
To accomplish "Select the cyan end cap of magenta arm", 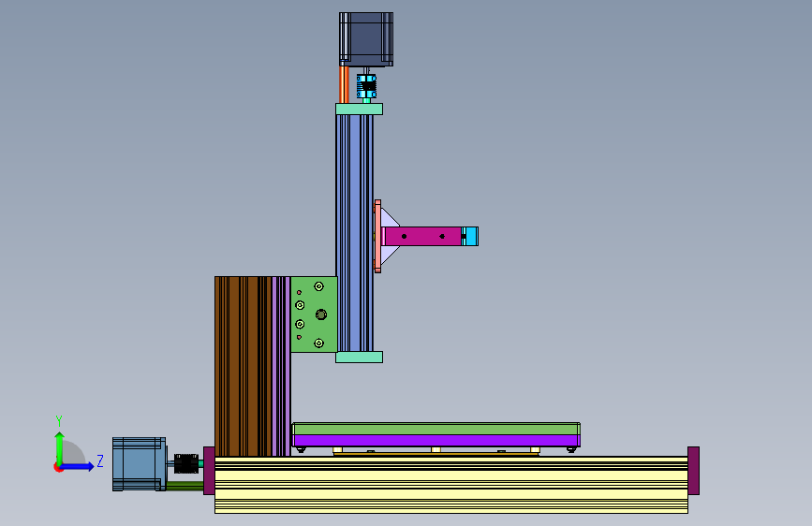I will (x=470, y=236).
